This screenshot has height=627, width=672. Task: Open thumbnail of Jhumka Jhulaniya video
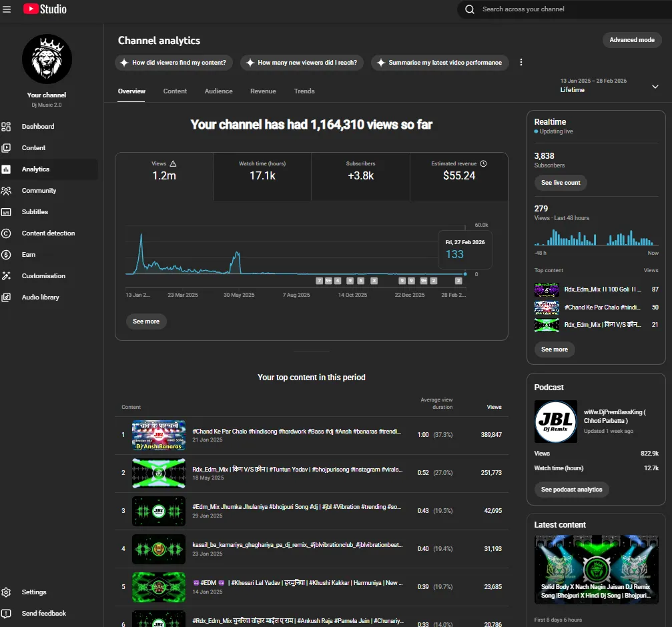(x=159, y=512)
